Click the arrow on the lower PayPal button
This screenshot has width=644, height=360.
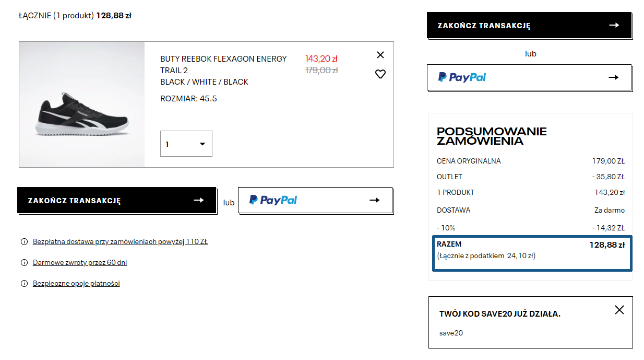374,200
